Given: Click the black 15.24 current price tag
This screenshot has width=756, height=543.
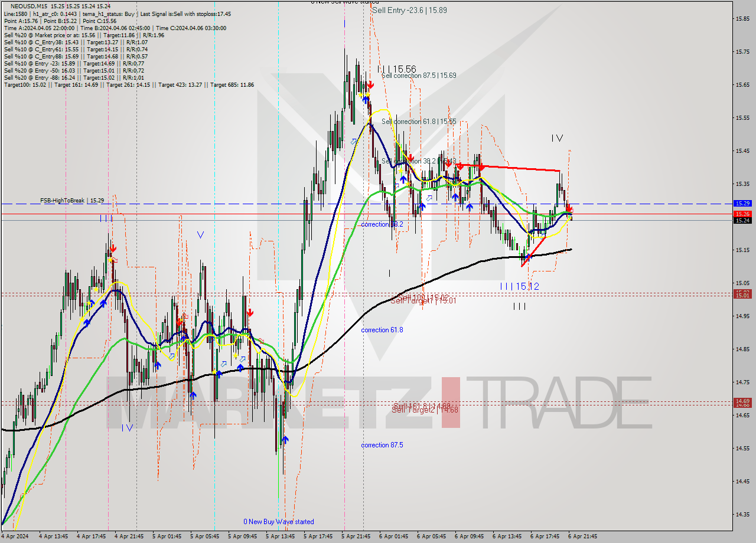Looking at the screenshot, I should pos(742,220).
